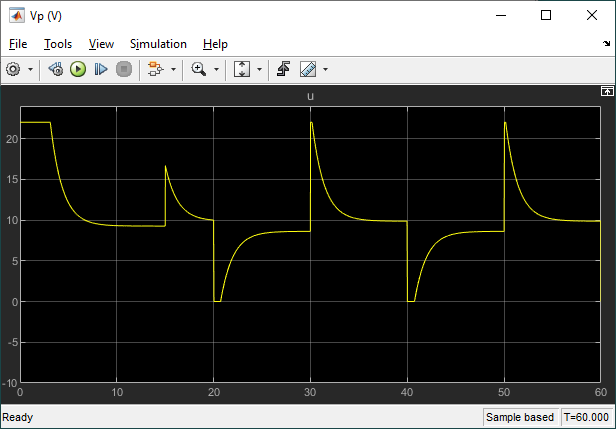
Task: Toggle the Triggers tool icon
Action: click(x=284, y=69)
